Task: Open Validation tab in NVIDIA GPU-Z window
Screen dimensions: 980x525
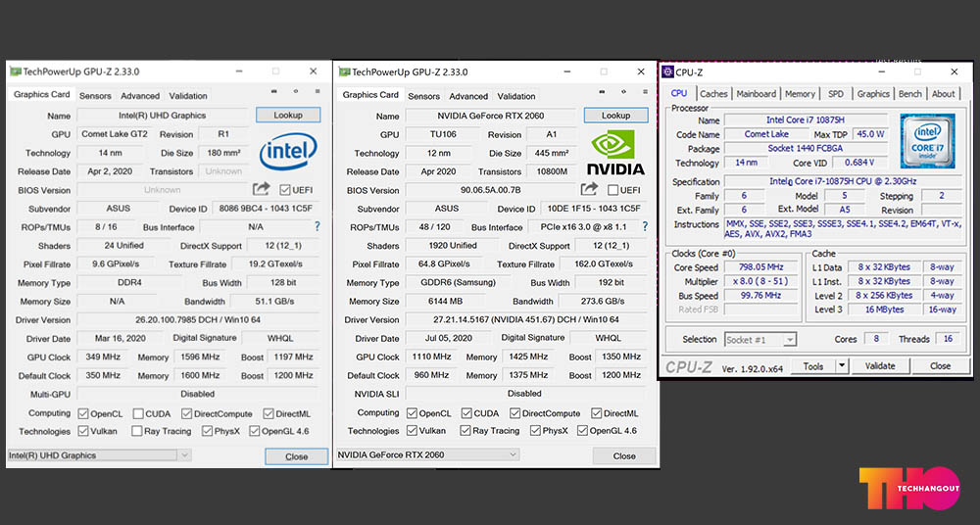Action: tap(516, 96)
